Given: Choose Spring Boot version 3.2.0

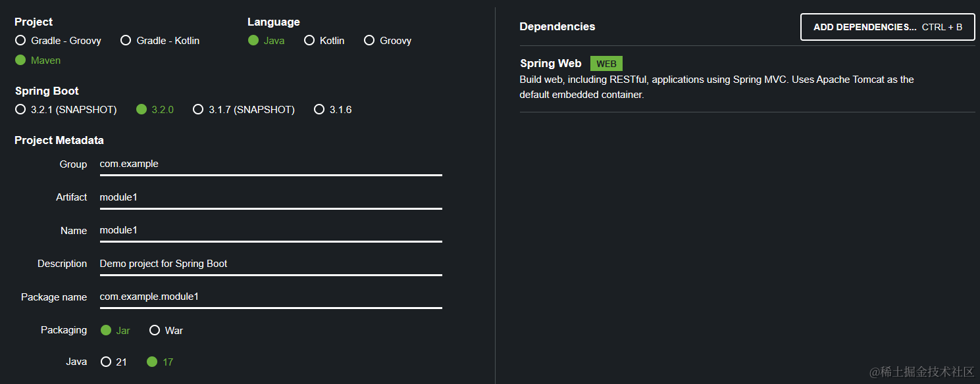Looking at the screenshot, I should tap(155, 110).
